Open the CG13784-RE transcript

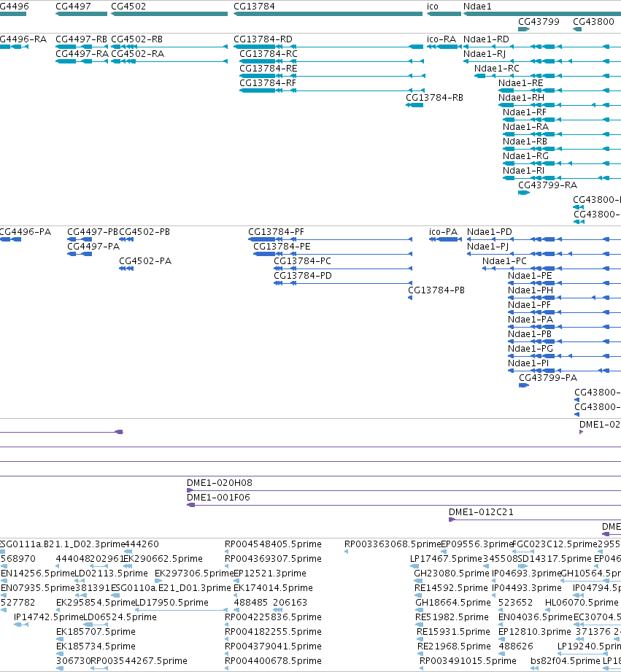(269, 69)
